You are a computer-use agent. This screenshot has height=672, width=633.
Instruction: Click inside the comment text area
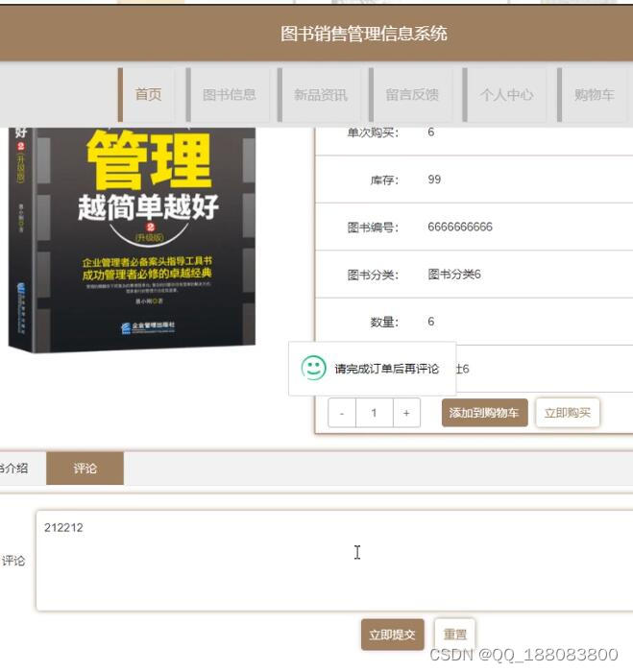pyautogui.click(x=334, y=561)
